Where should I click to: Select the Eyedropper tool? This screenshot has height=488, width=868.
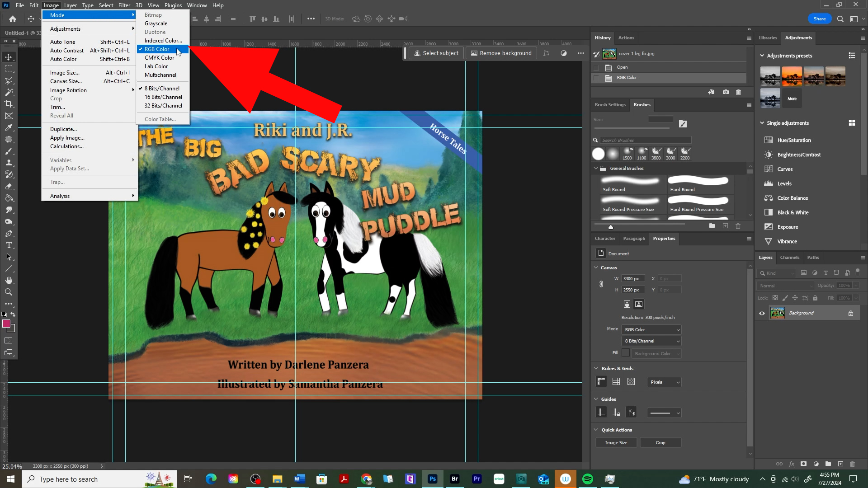coord(9,127)
